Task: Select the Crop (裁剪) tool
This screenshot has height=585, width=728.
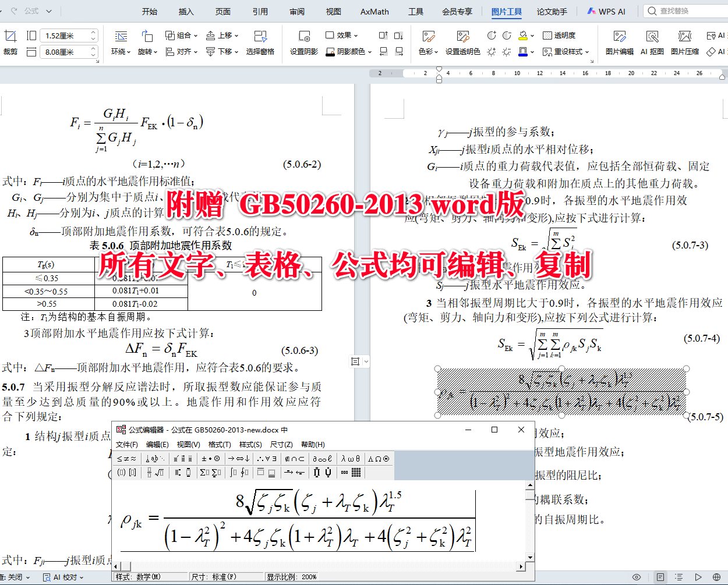Action: (10, 43)
